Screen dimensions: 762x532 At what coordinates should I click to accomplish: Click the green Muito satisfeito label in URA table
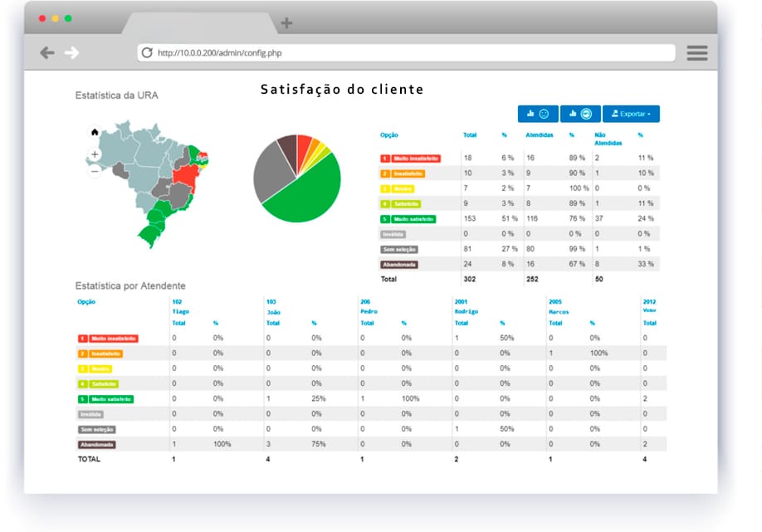tap(408, 219)
